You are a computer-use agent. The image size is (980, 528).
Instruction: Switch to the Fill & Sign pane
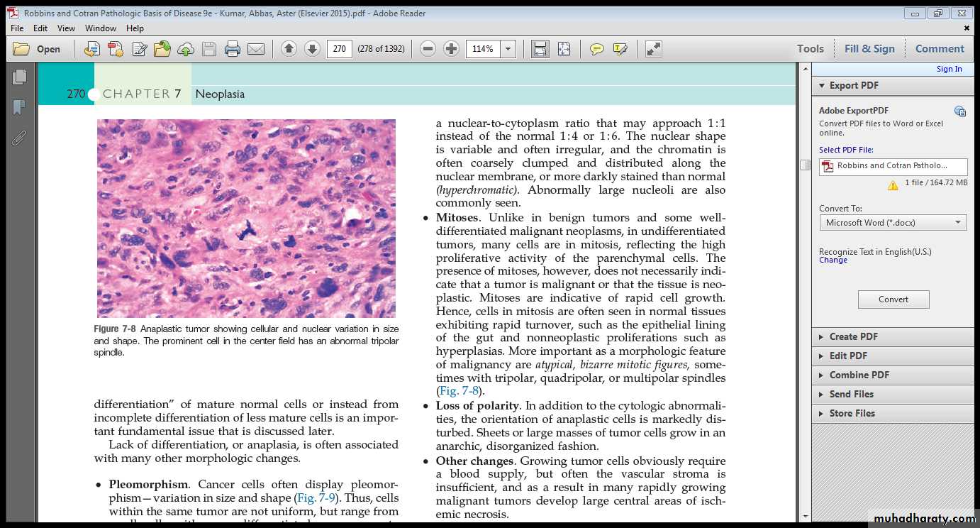(x=869, y=49)
